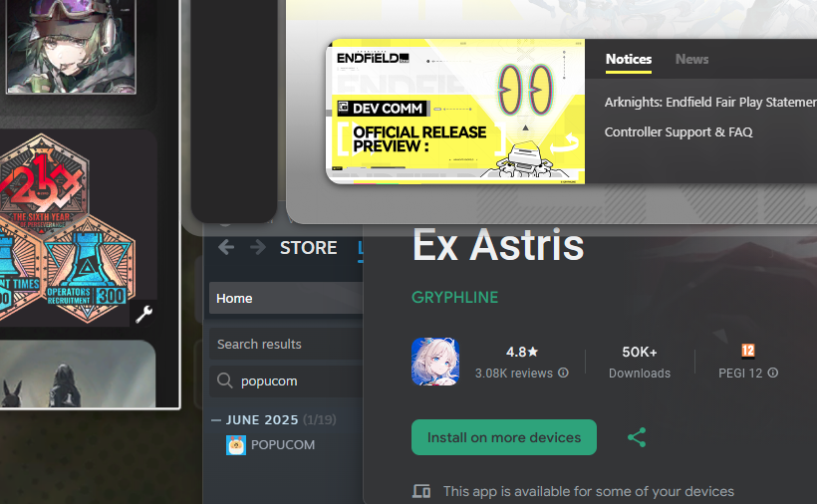Click the Search results heading
Screen dimensions: 817x504
[259, 345]
